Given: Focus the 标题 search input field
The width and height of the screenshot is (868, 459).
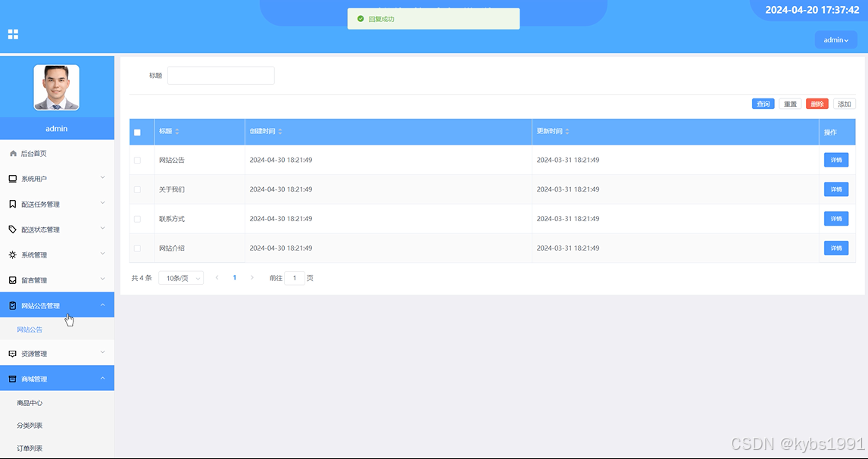Looking at the screenshot, I should (x=221, y=75).
